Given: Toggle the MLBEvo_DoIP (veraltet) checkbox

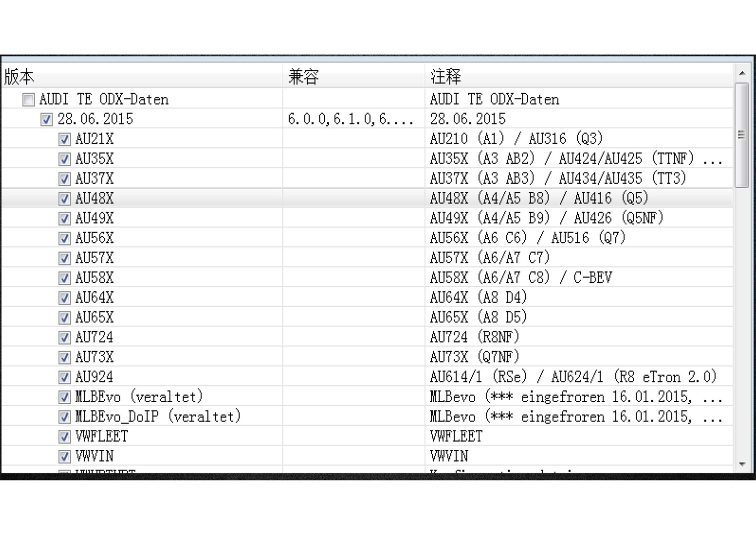Looking at the screenshot, I should click(64, 417).
